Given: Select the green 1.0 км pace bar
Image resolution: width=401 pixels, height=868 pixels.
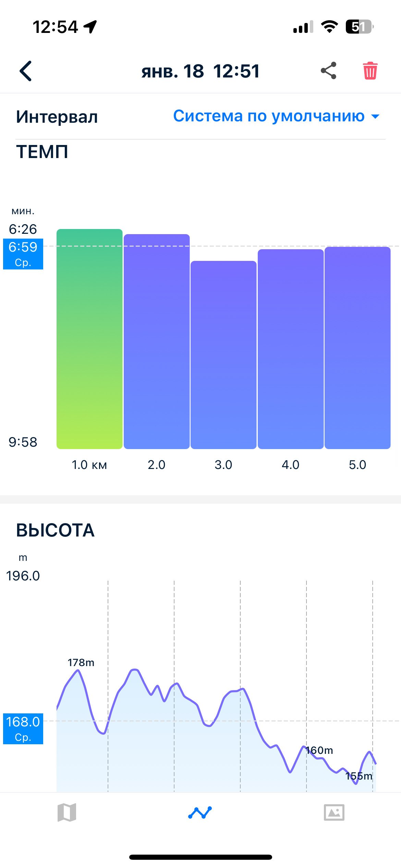Looking at the screenshot, I should [89, 339].
